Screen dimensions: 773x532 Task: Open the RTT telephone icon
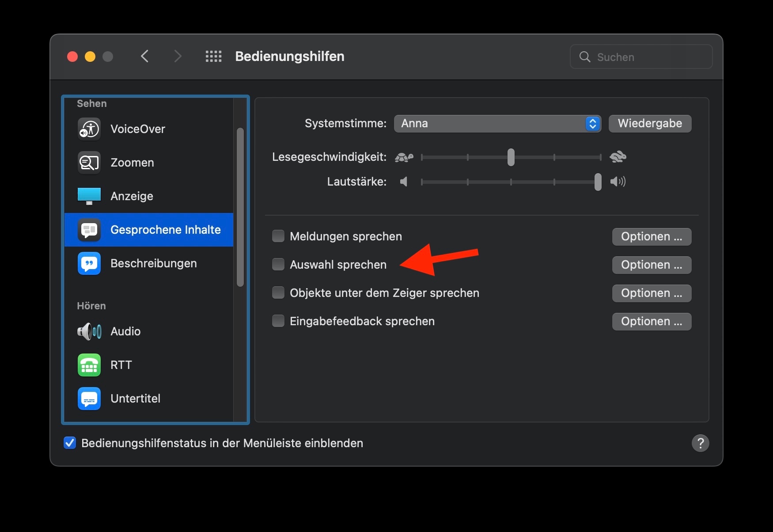(x=89, y=365)
